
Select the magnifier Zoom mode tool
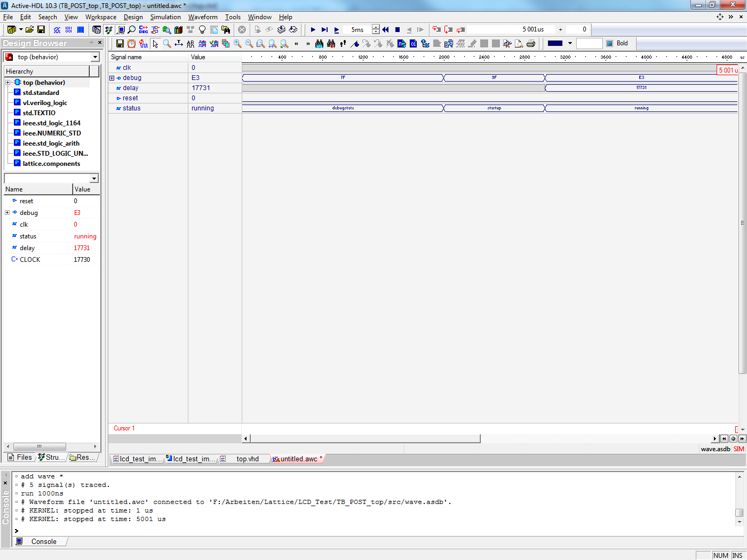click(167, 44)
